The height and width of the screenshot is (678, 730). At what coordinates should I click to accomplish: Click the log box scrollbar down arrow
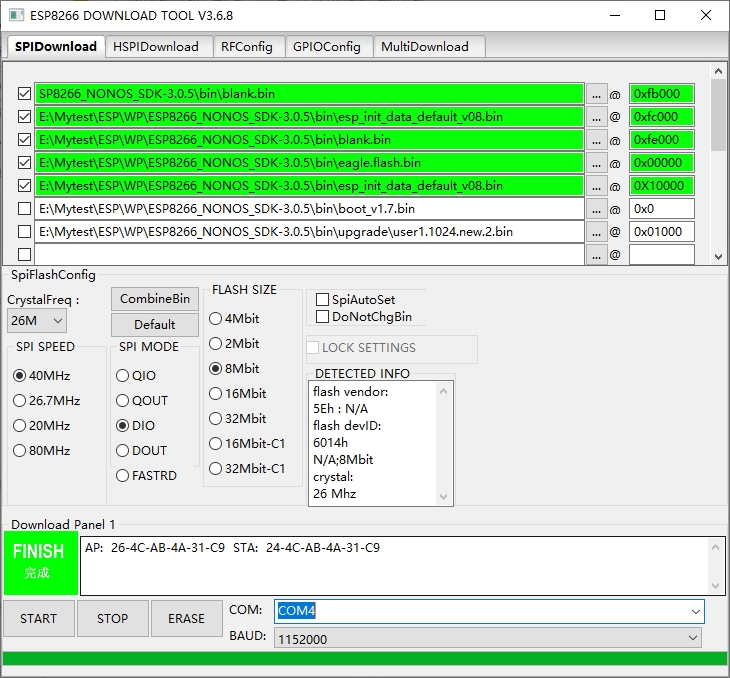click(716, 586)
